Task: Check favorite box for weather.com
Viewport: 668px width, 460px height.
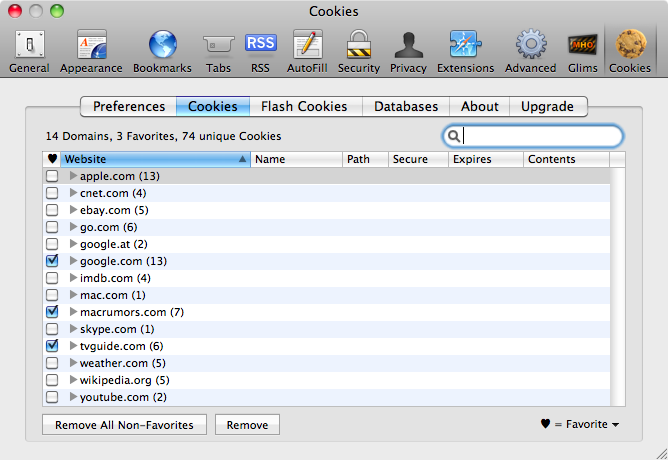Action: point(52,363)
